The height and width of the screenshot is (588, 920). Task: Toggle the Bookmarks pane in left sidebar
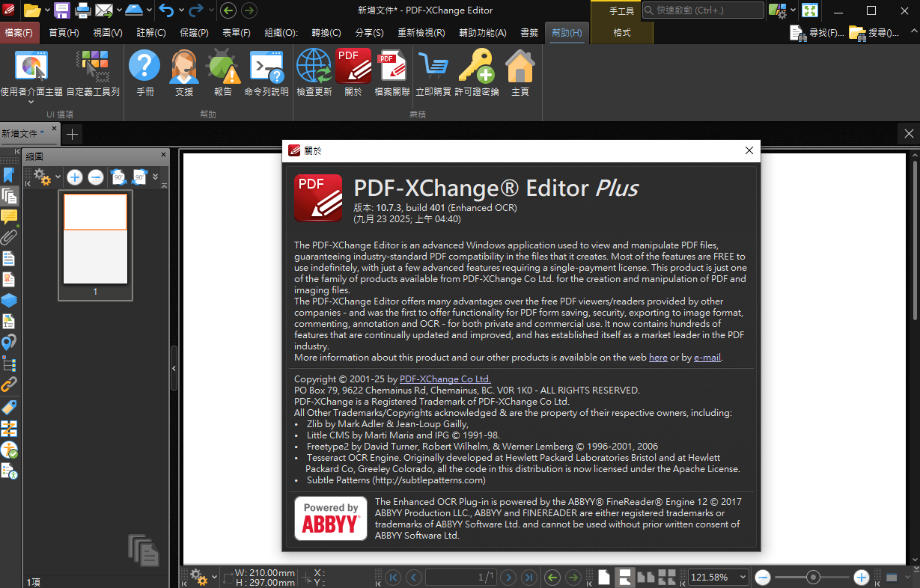9,175
